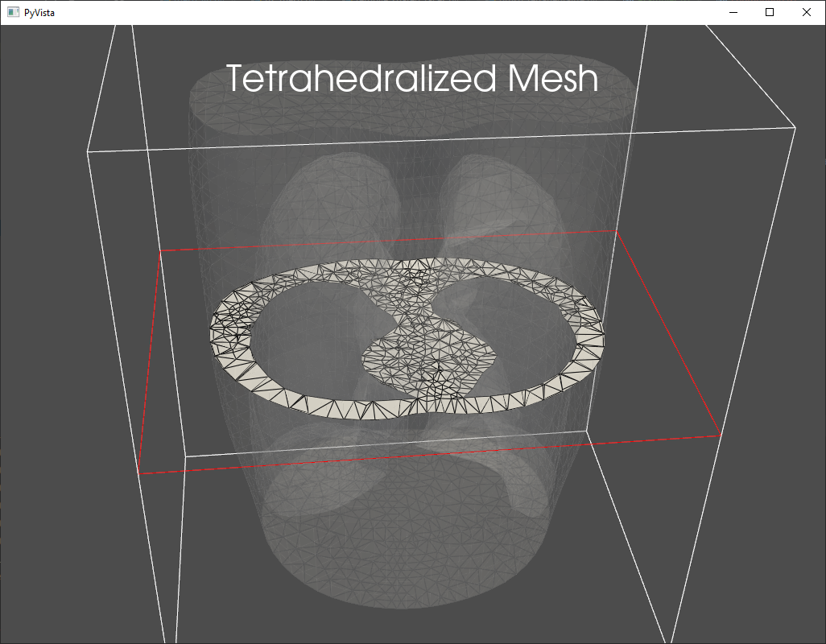Select bottom edge of red plane widget

[x=427, y=455]
